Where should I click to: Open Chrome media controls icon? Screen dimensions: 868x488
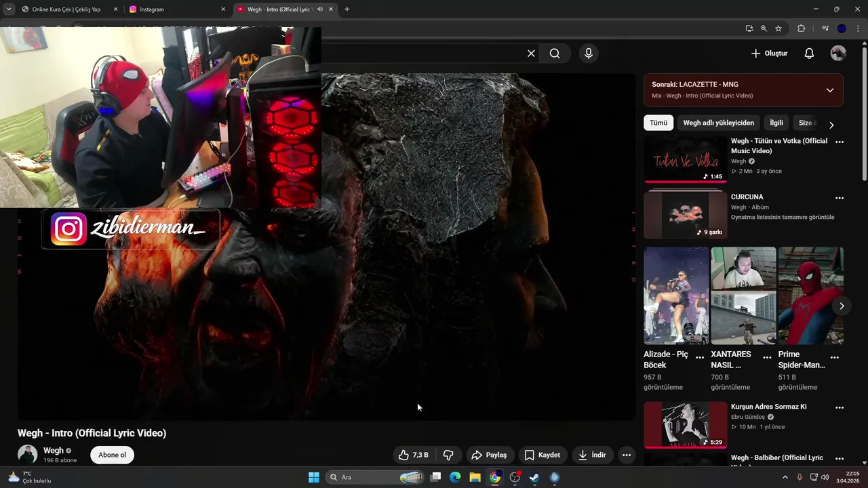(825, 28)
